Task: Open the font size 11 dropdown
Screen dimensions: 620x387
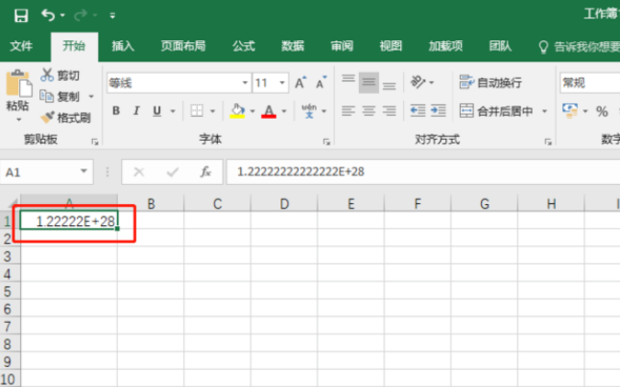Action: [x=282, y=83]
